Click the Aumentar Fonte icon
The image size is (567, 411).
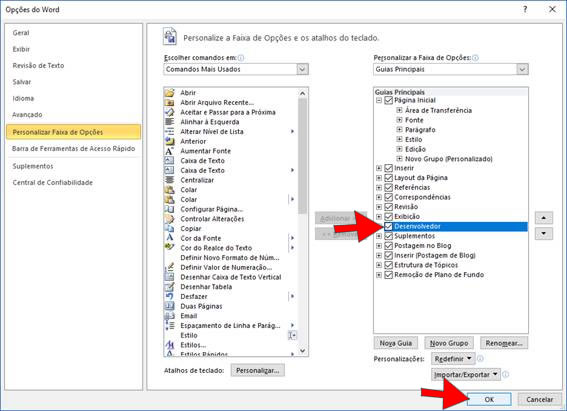coord(169,151)
